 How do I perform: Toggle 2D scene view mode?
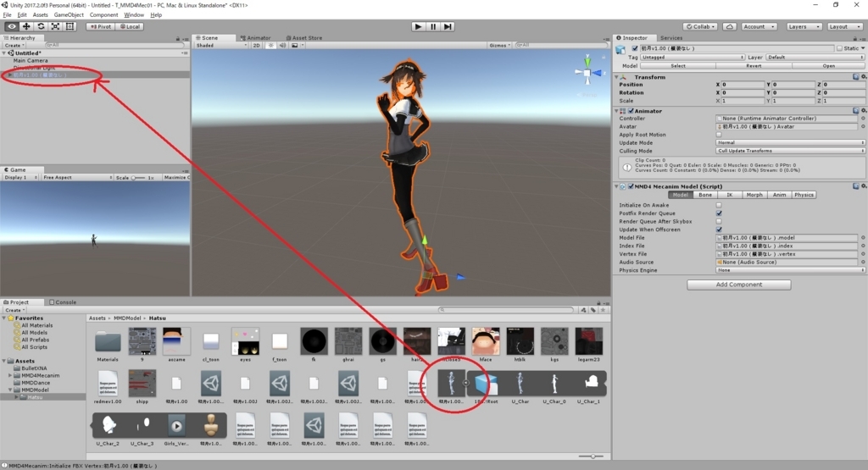pyautogui.click(x=256, y=46)
